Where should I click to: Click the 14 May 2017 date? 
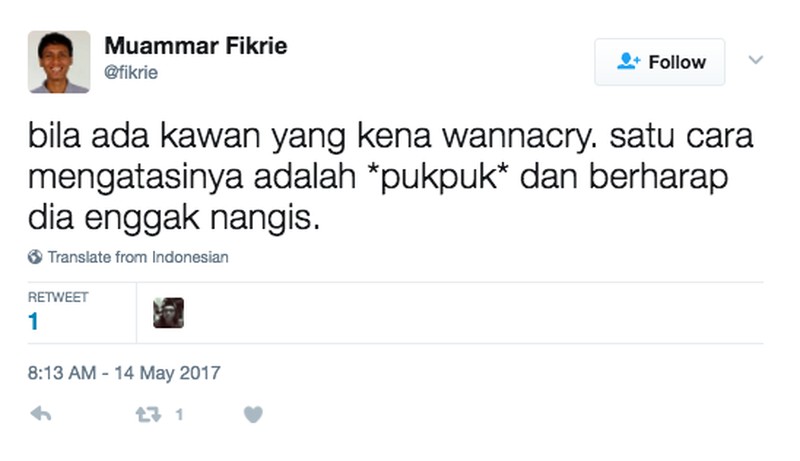coord(167,373)
